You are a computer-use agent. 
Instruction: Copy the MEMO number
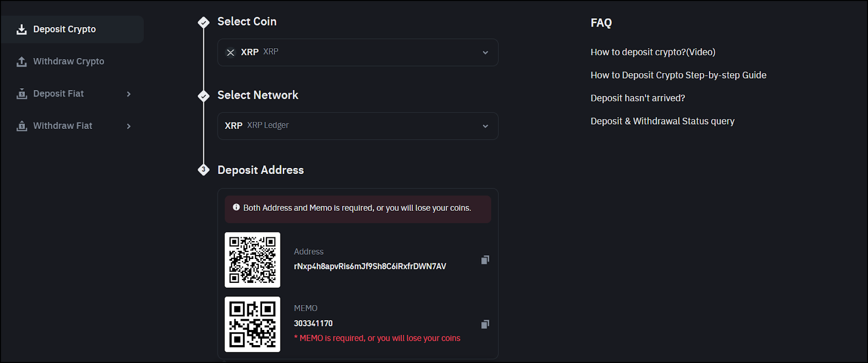point(485,324)
